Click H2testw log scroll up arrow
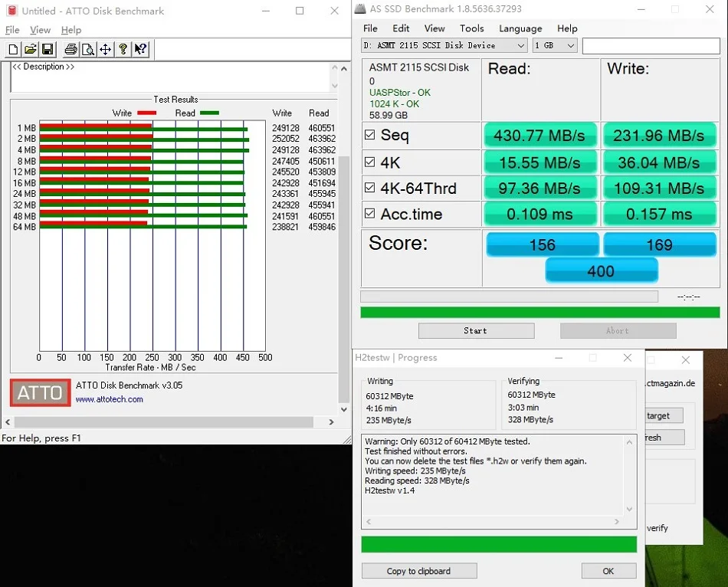This screenshot has width=728, height=587. (629, 442)
